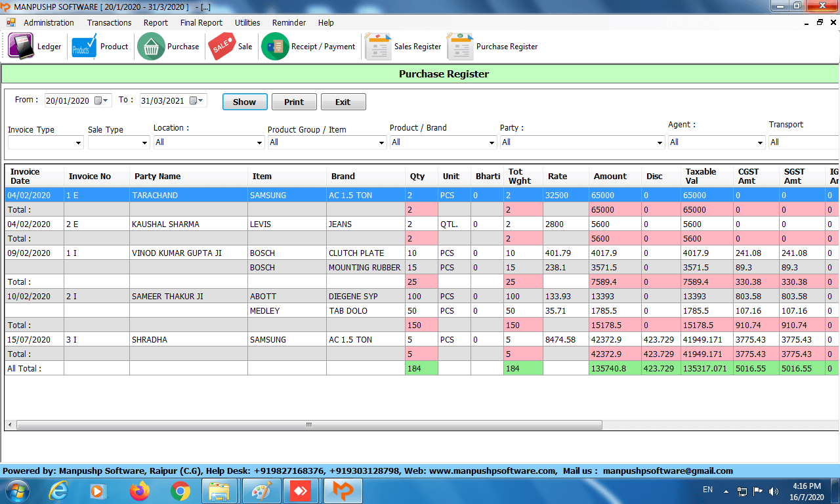Expand the Product / Brand dropdown

click(x=492, y=142)
